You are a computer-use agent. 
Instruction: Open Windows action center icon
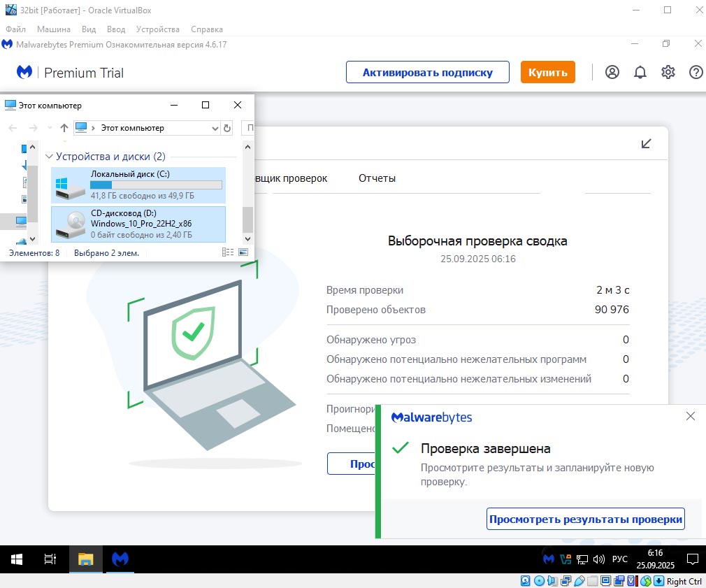tap(693, 559)
